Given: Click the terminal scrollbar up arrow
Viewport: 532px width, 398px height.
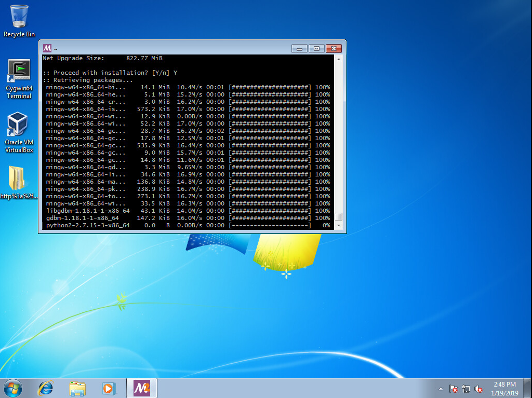Looking at the screenshot, I should coord(339,59).
